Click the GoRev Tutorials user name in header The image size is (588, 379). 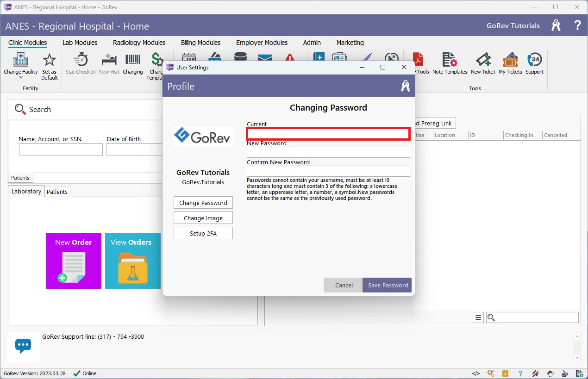513,26
